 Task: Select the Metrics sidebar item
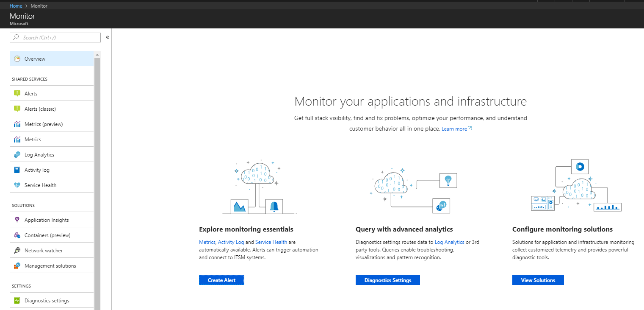pyautogui.click(x=33, y=139)
